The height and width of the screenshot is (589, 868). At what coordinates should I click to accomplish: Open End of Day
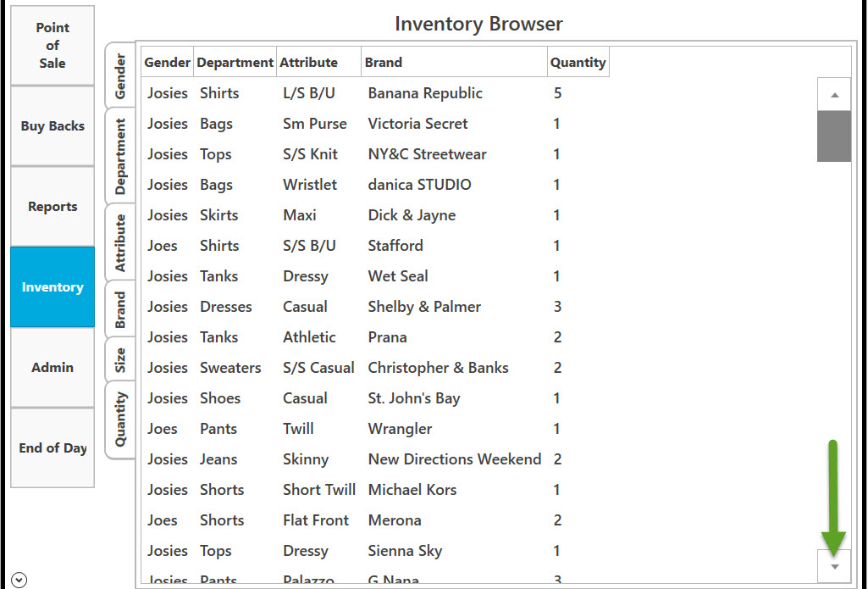pos(53,447)
